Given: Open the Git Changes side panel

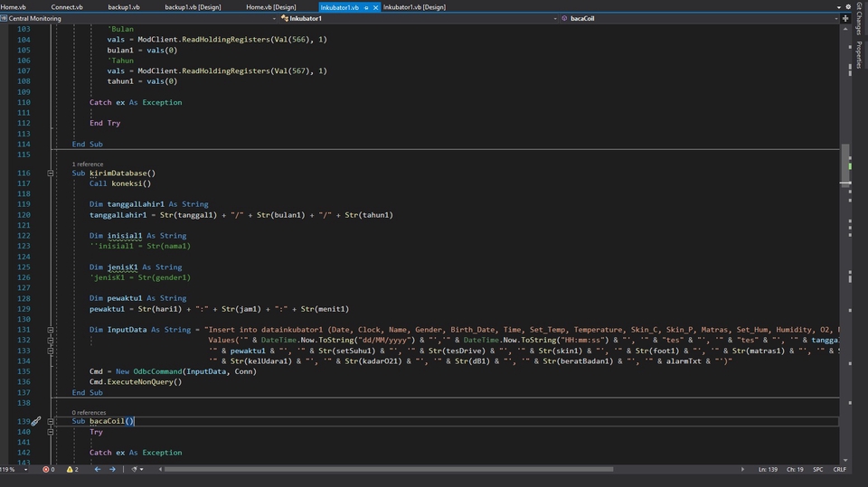Looking at the screenshot, I should pyautogui.click(x=859, y=18).
